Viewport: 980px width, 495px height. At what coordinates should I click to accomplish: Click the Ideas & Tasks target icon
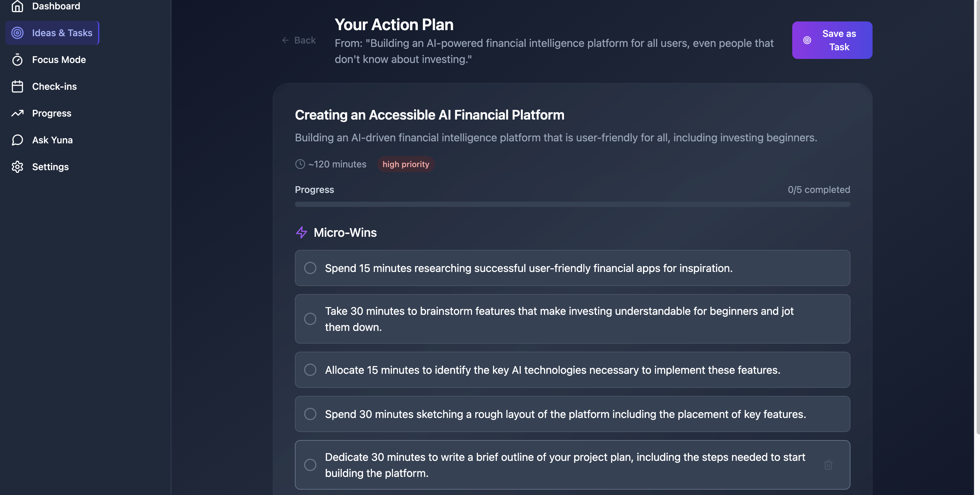[17, 33]
